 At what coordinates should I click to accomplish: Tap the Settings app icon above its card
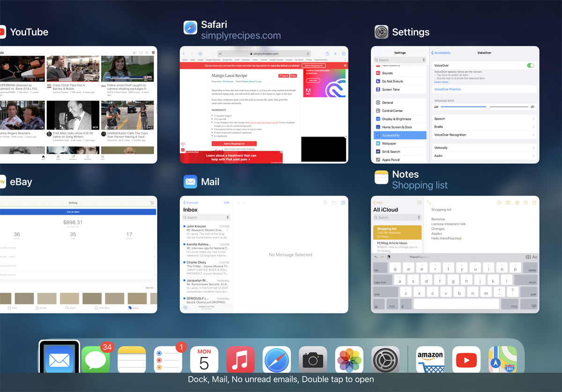click(381, 32)
